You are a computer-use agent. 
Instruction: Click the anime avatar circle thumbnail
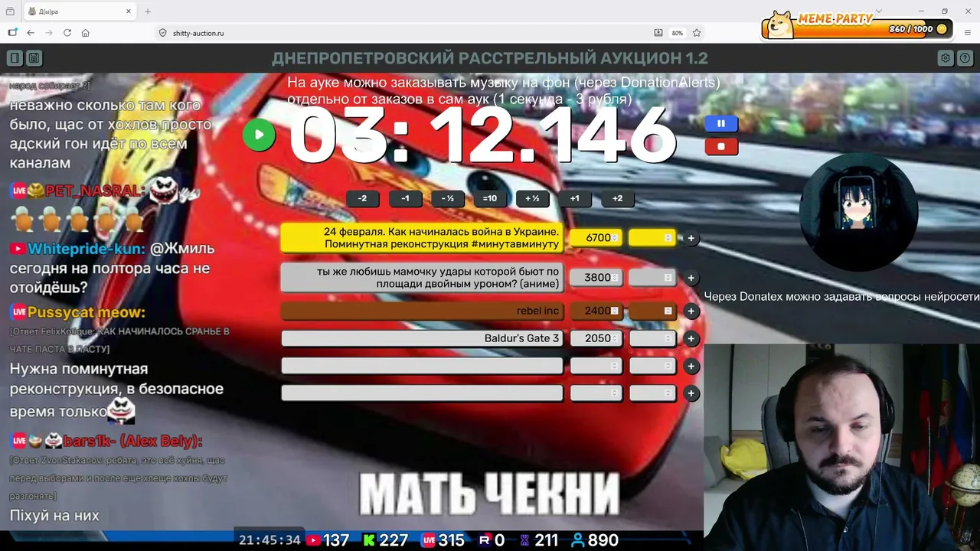857,212
